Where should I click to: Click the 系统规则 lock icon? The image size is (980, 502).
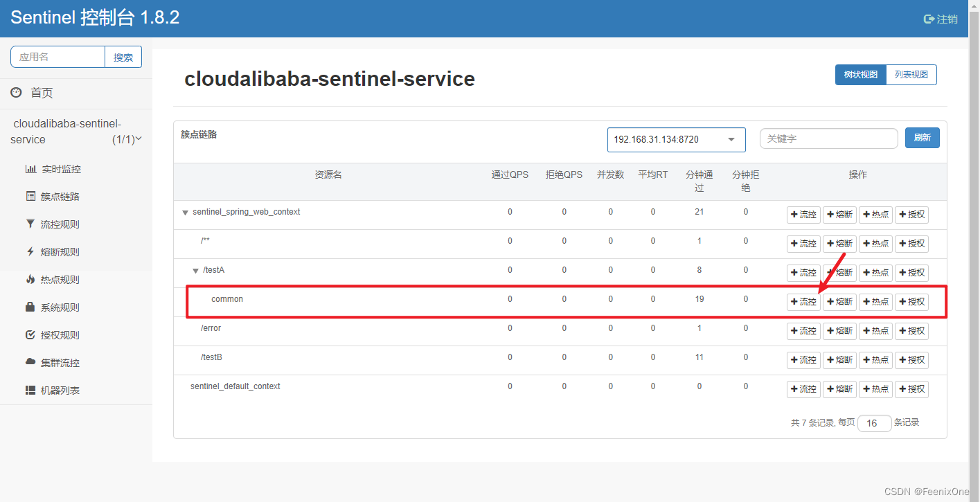point(30,307)
